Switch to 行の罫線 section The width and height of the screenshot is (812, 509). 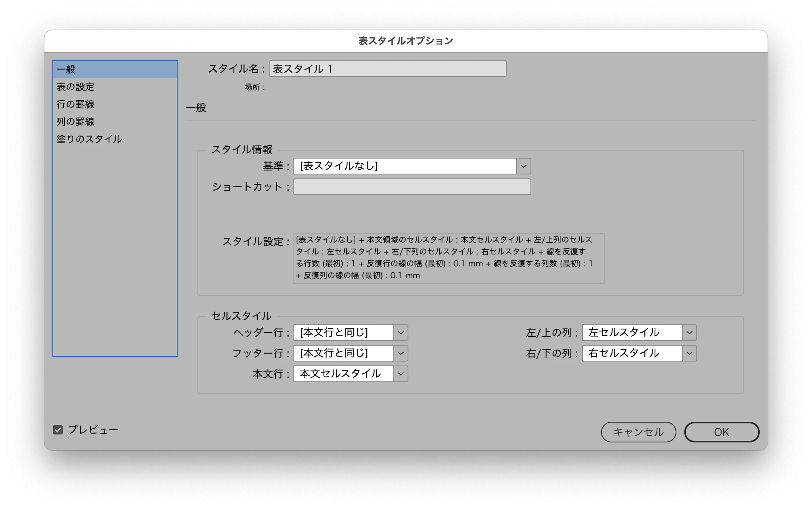click(x=75, y=104)
